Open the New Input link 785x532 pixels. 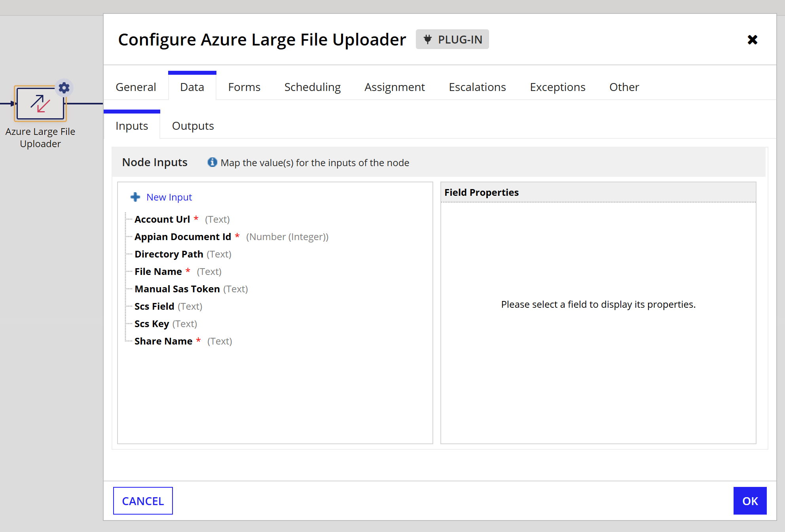169,197
